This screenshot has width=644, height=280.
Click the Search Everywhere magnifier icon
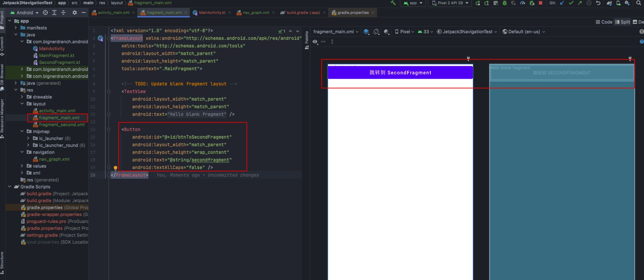tap(638, 3)
